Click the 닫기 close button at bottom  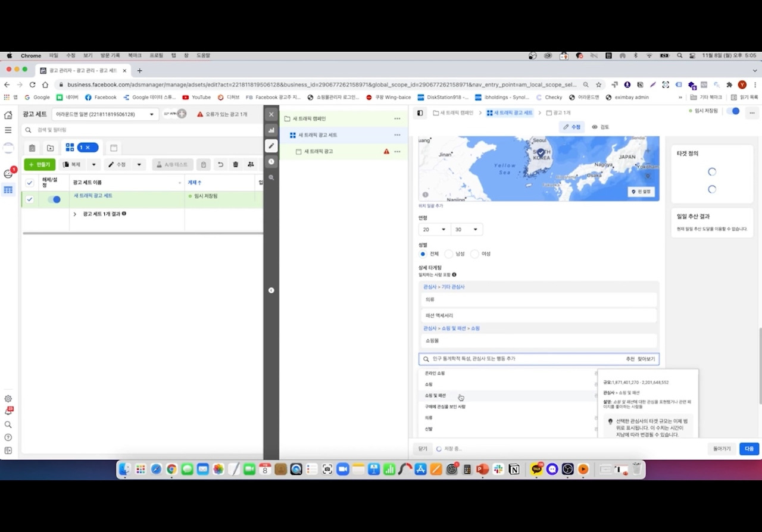tap(423, 449)
